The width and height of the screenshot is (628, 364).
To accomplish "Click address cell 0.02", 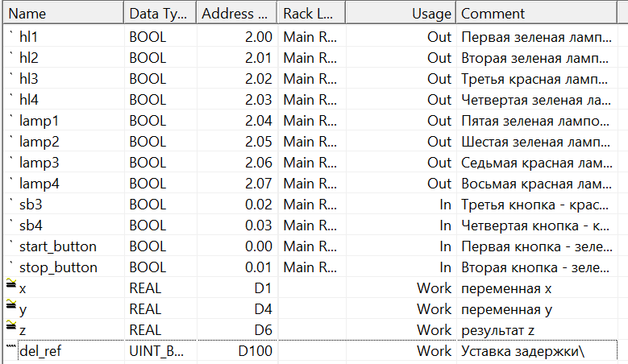I will pyautogui.click(x=259, y=205).
